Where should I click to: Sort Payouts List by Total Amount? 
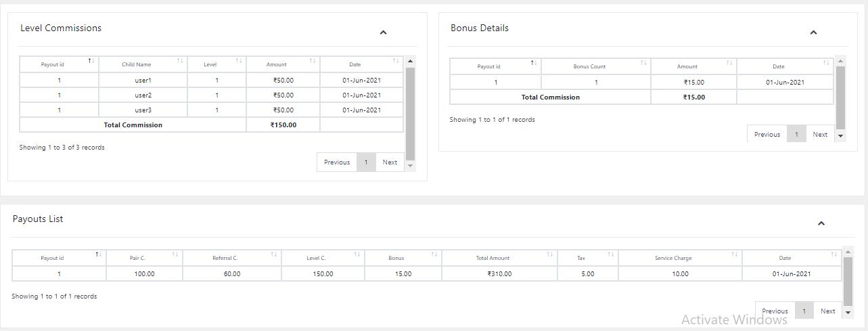coord(499,258)
